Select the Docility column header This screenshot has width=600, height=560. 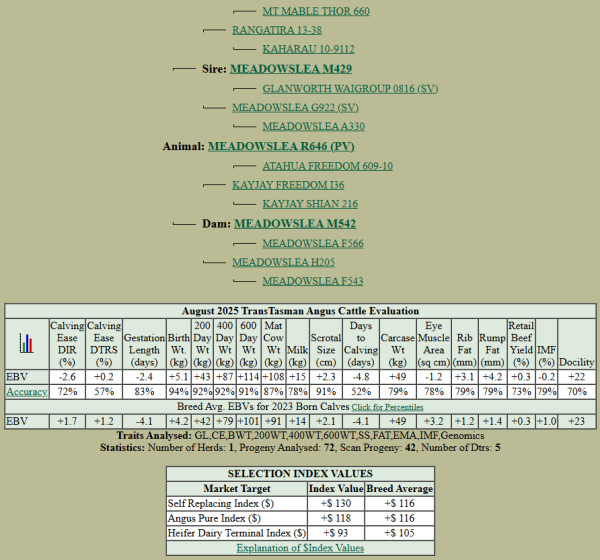point(577,344)
